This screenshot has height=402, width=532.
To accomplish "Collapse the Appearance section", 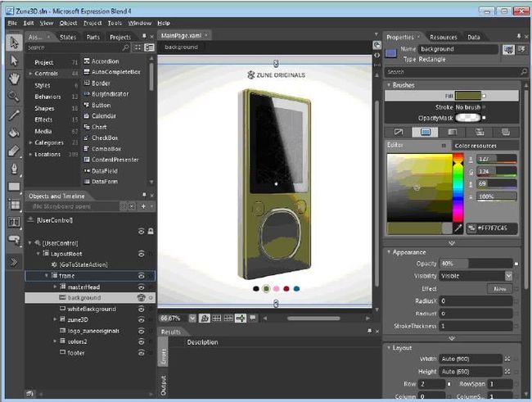I will [x=389, y=252].
